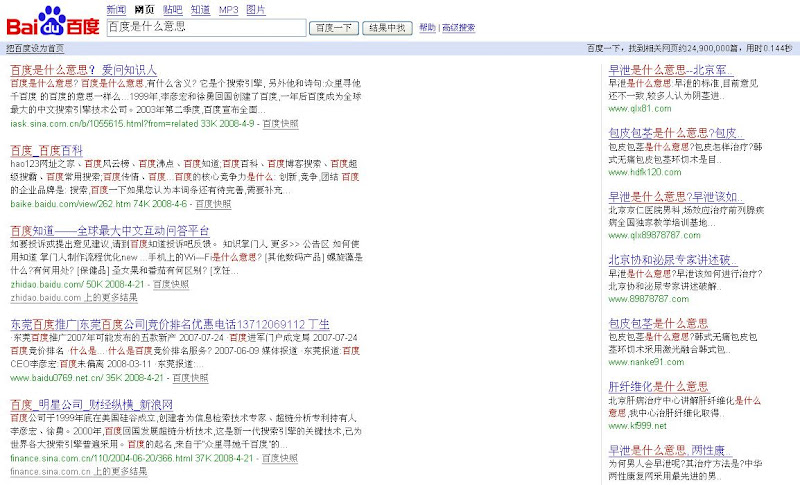800x485 pixels.
Task: Click the www.qlx89878787.com ad URL
Action: click(655, 235)
